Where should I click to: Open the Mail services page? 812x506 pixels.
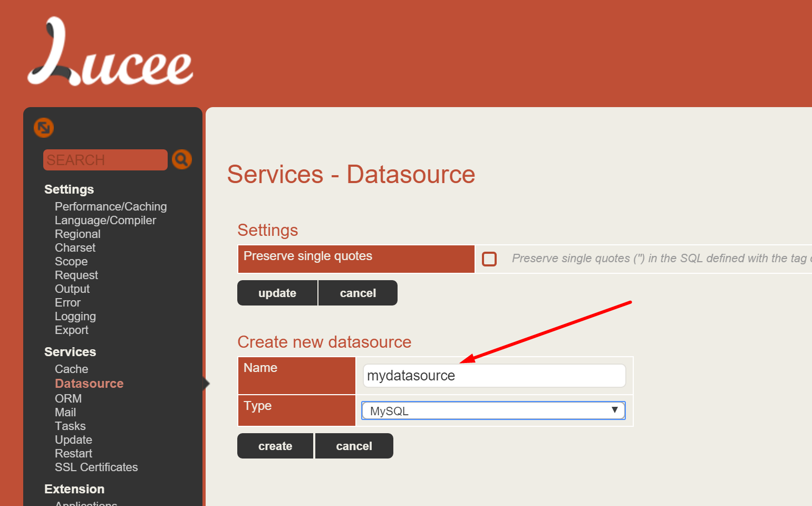point(65,413)
